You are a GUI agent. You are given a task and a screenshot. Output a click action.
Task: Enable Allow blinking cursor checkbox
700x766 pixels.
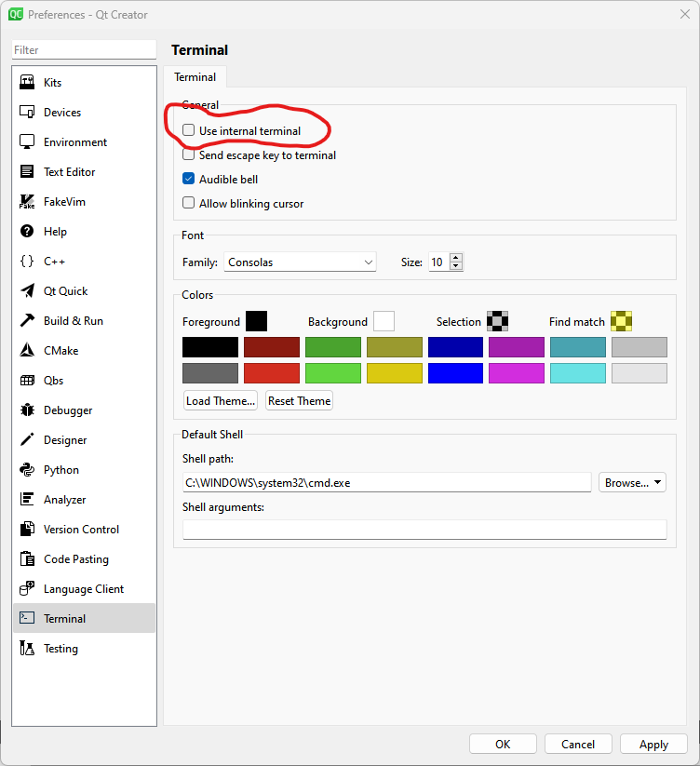coord(189,203)
